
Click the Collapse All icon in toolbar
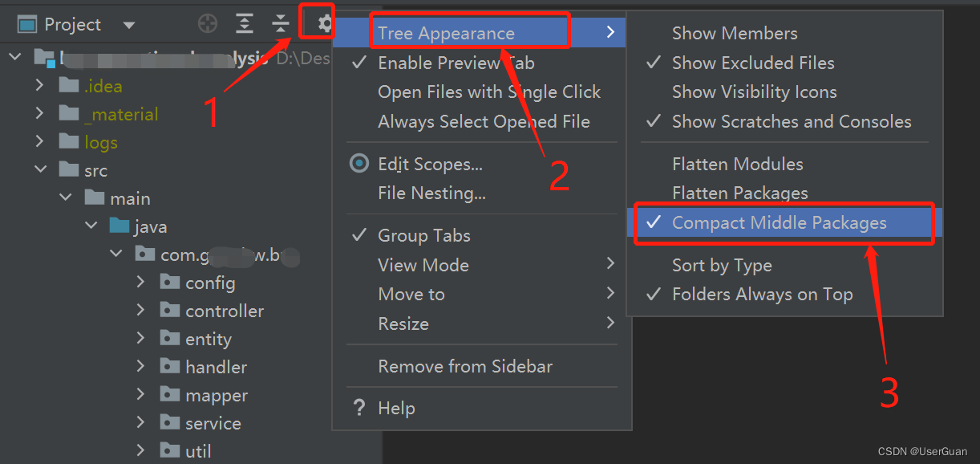pyautogui.click(x=280, y=23)
